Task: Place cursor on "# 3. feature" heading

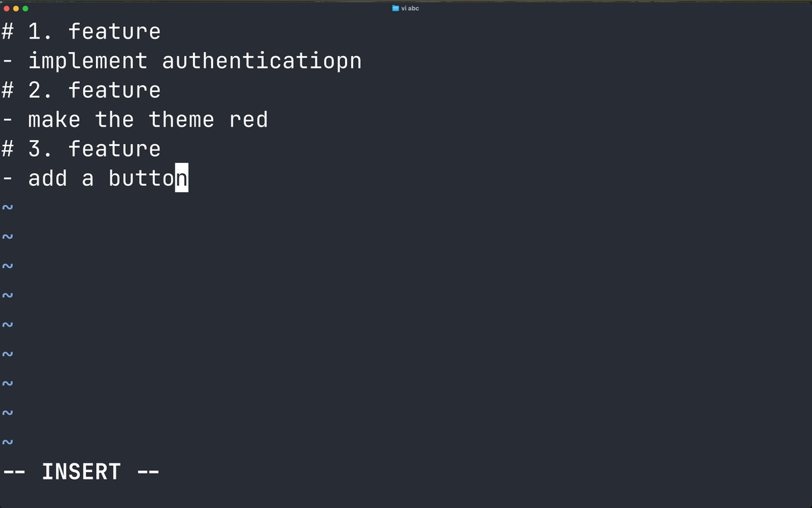Action: point(81,149)
